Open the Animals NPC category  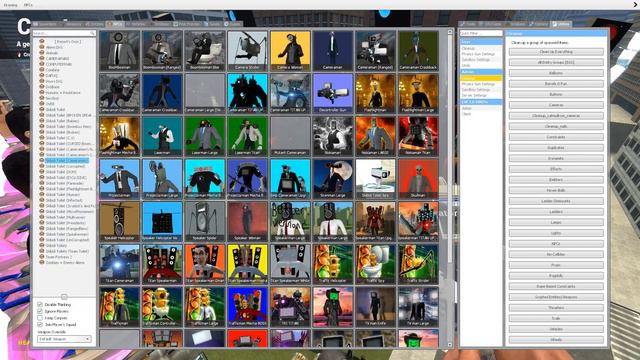(x=52, y=53)
